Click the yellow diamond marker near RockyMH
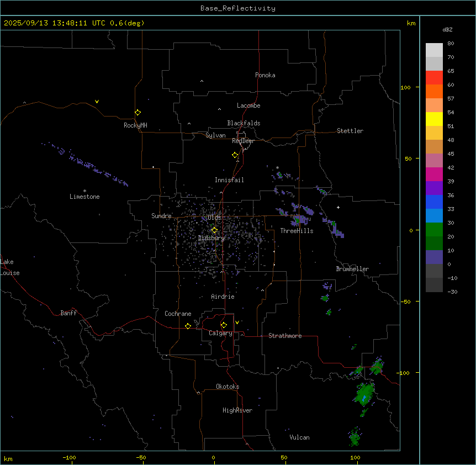 click(x=137, y=113)
